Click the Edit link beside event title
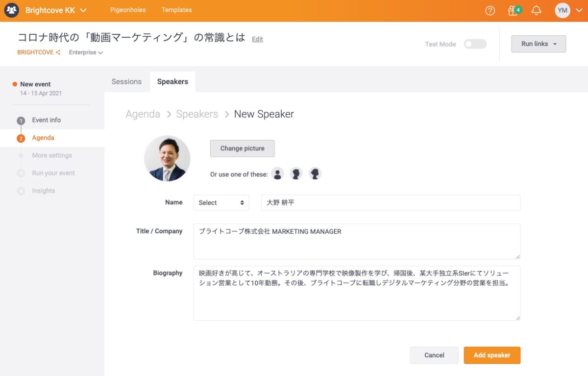 pos(257,39)
